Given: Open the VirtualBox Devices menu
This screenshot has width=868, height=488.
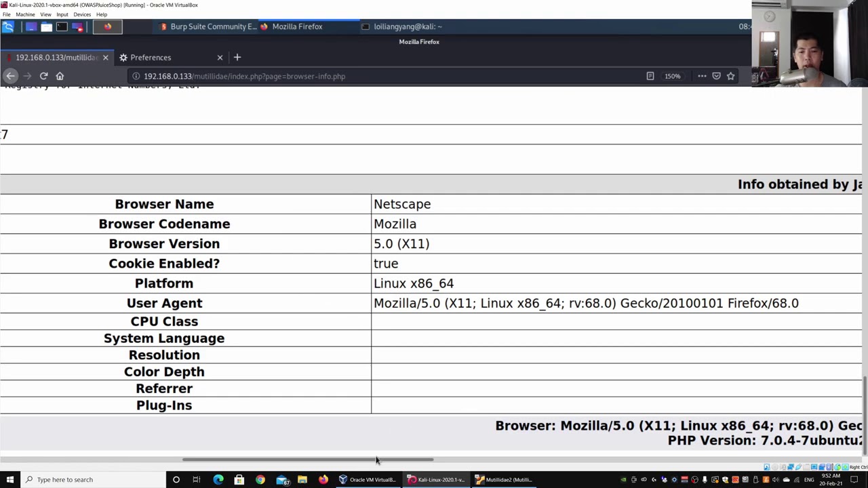Looking at the screenshot, I should pyautogui.click(x=82, y=14).
